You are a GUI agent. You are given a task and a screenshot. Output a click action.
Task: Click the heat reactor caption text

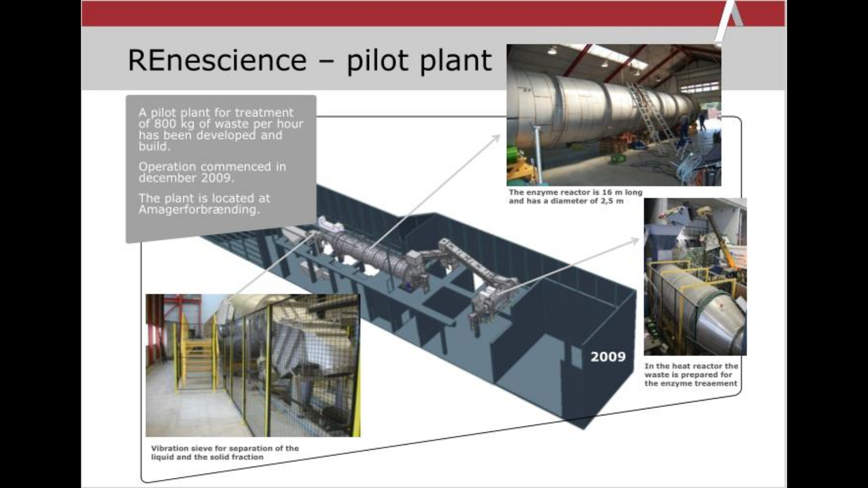[691, 375]
